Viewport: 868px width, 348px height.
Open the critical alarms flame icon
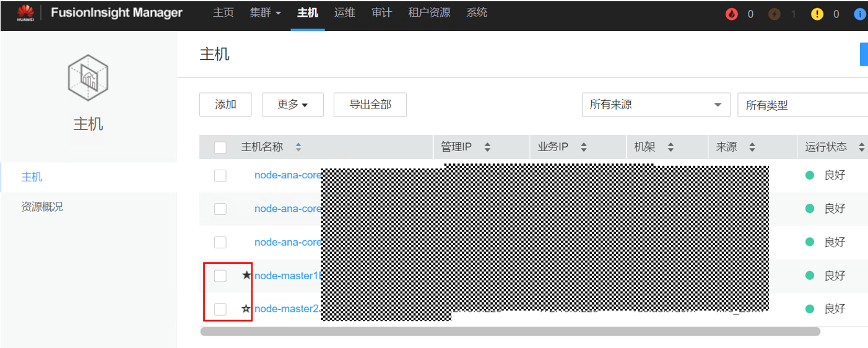(732, 14)
